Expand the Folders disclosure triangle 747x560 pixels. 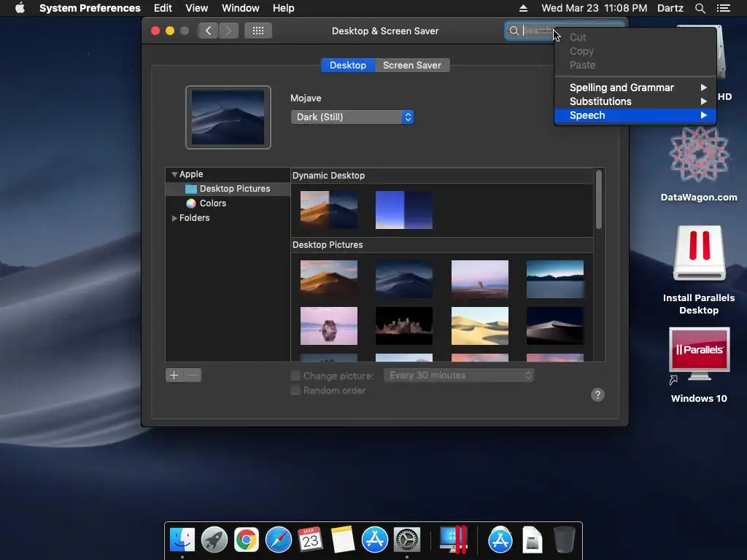(x=174, y=217)
